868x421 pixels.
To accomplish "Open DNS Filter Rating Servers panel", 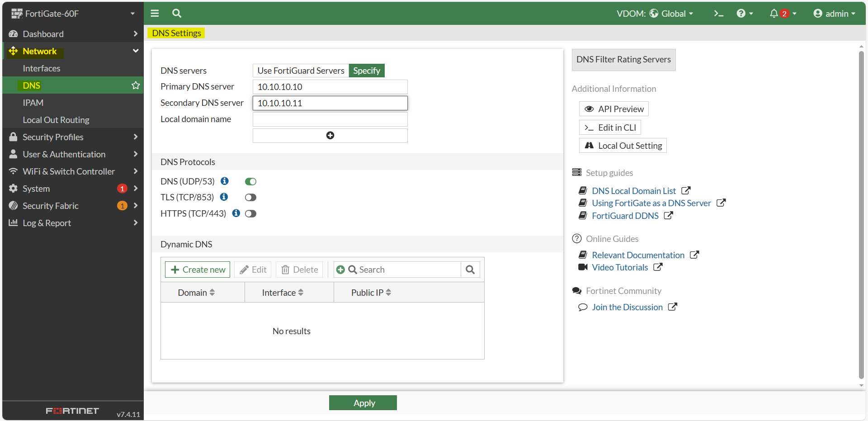I will (x=624, y=60).
